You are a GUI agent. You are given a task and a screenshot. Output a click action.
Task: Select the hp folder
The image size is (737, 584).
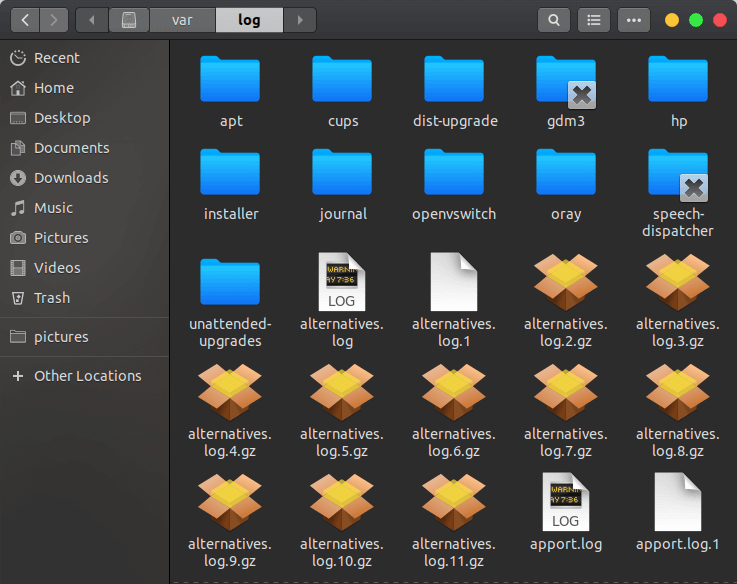pyautogui.click(x=678, y=92)
